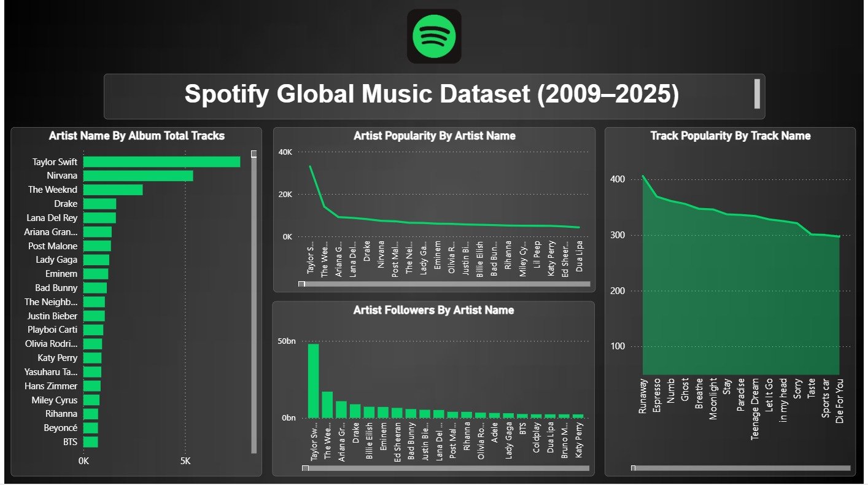Select the Drake bar in Artist Followers chart
The height and width of the screenshot is (485, 868).
[x=355, y=411]
